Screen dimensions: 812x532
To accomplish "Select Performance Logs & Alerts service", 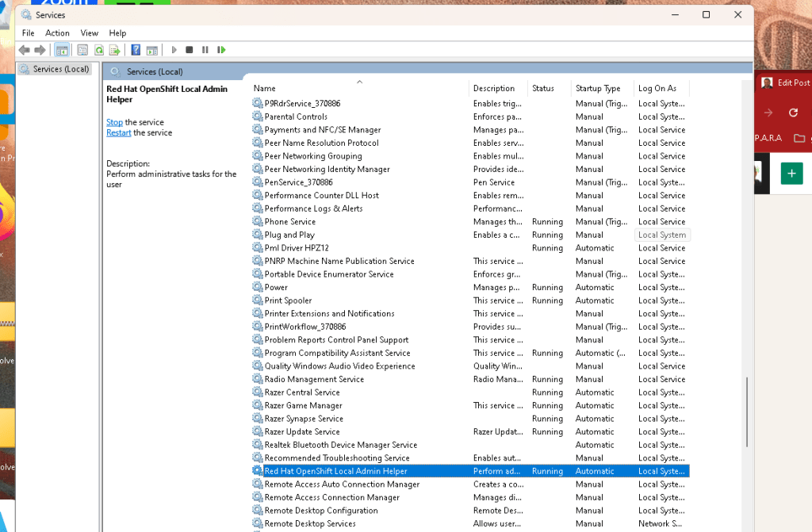I will pyautogui.click(x=470, y=209).
